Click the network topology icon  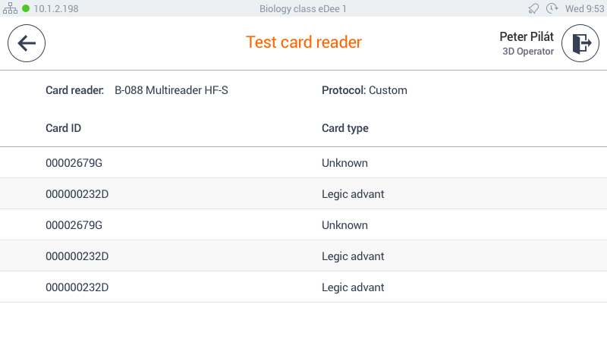point(10,8)
